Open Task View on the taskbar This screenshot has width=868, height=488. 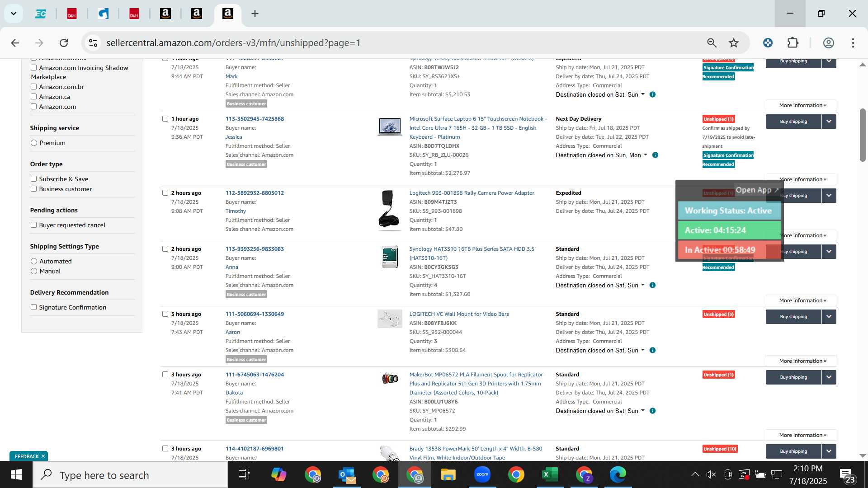244,474
